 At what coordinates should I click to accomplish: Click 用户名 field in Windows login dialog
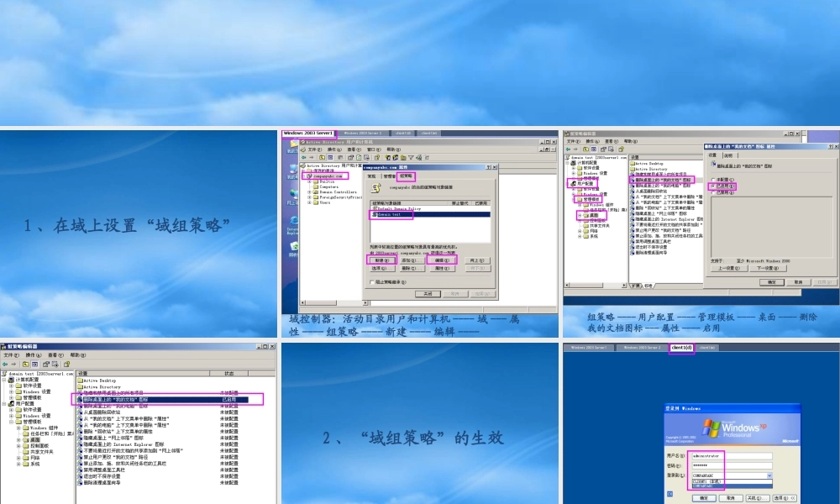732,456
